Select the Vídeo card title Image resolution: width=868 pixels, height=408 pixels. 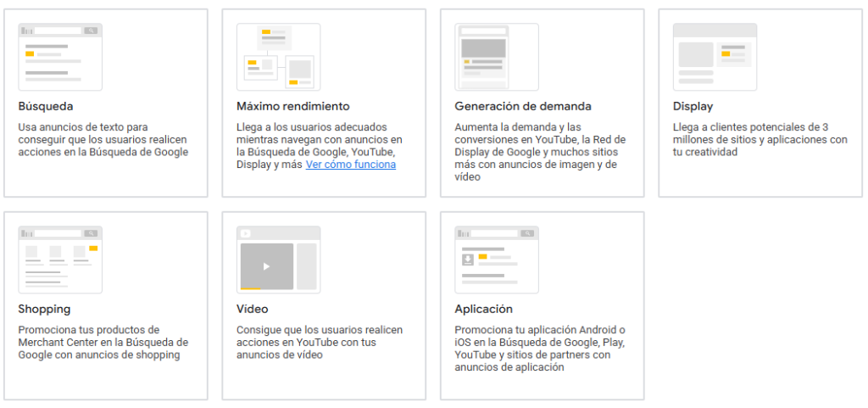(x=252, y=309)
